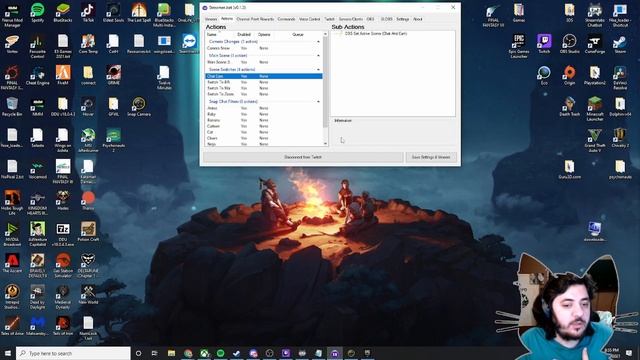This screenshot has width=640, height=360.
Task: Switch to the OBS tab
Action: (370, 19)
